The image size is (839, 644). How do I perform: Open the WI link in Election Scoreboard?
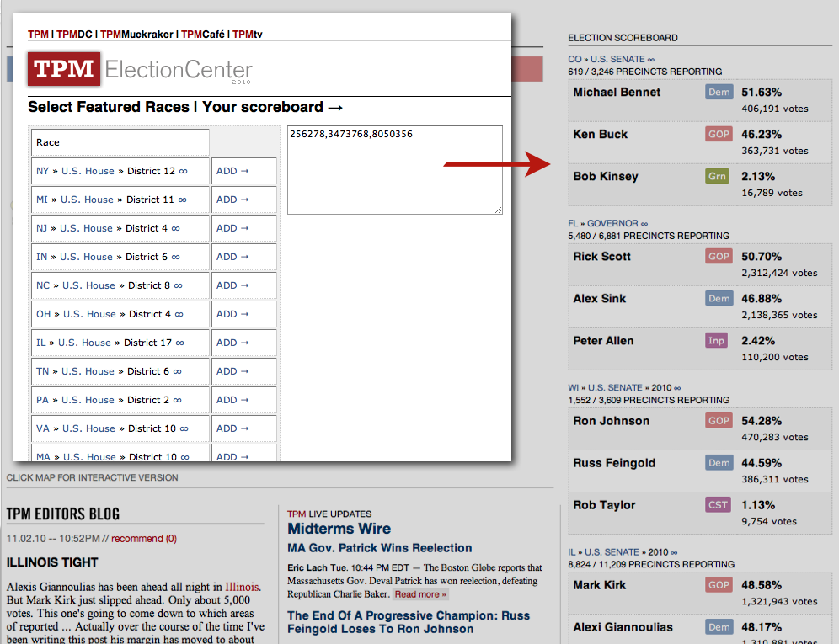coord(574,388)
